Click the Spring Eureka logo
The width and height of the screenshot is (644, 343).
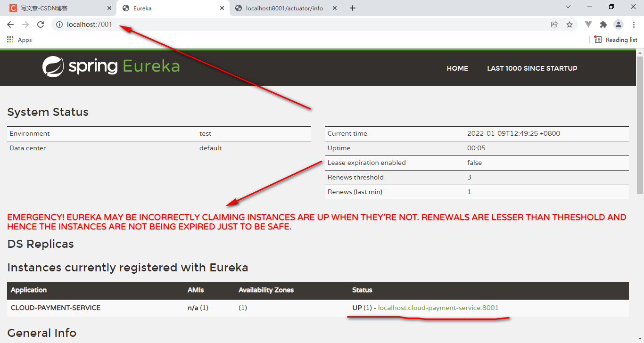tap(111, 66)
